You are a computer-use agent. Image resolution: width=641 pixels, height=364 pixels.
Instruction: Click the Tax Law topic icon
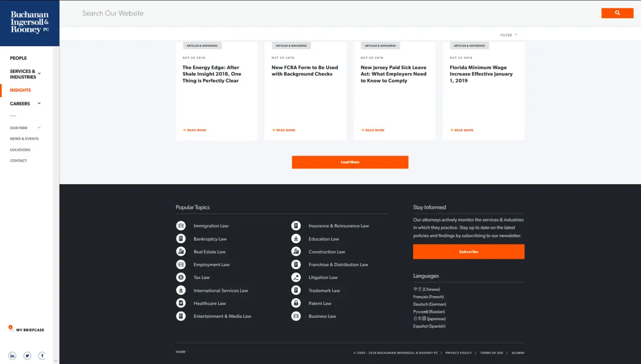pos(181,278)
